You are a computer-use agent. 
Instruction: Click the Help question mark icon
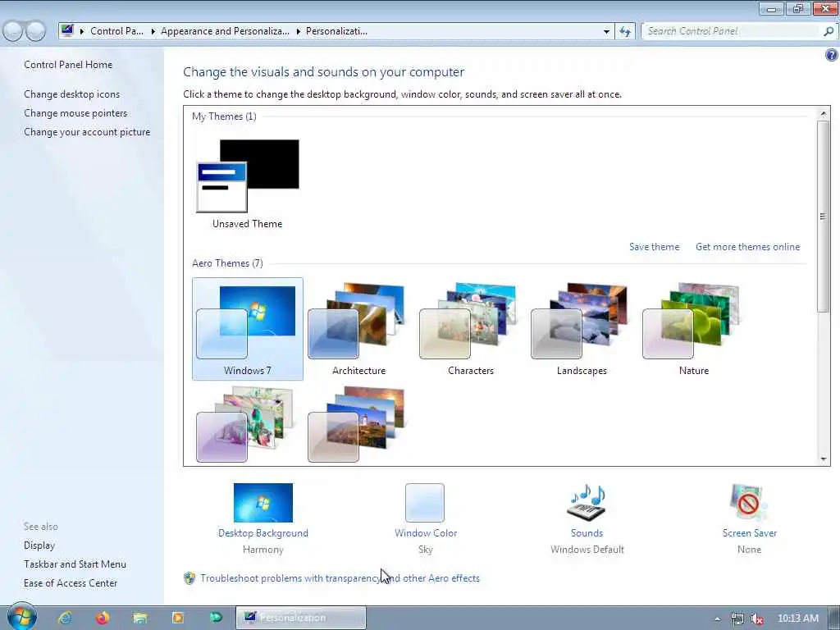pos(832,55)
